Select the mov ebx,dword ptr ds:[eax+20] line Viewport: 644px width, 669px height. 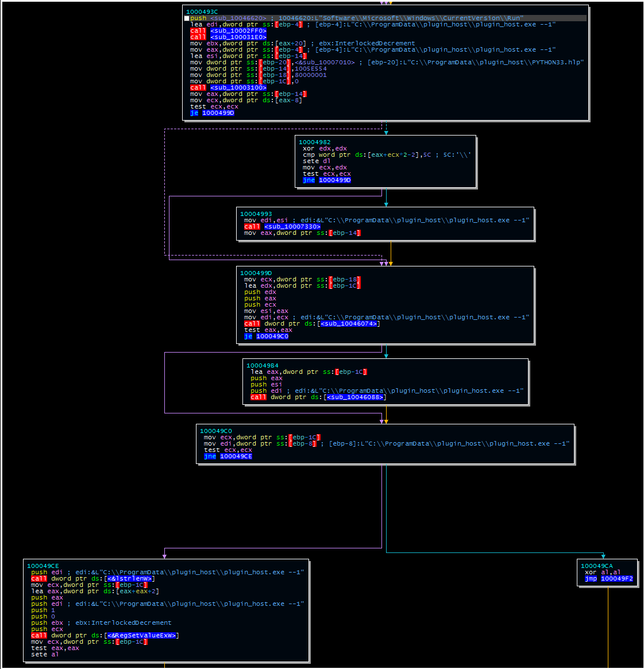(x=302, y=44)
